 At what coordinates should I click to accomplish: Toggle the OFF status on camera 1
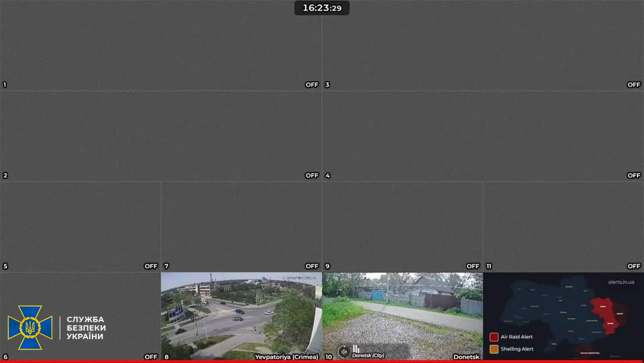point(312,85)
